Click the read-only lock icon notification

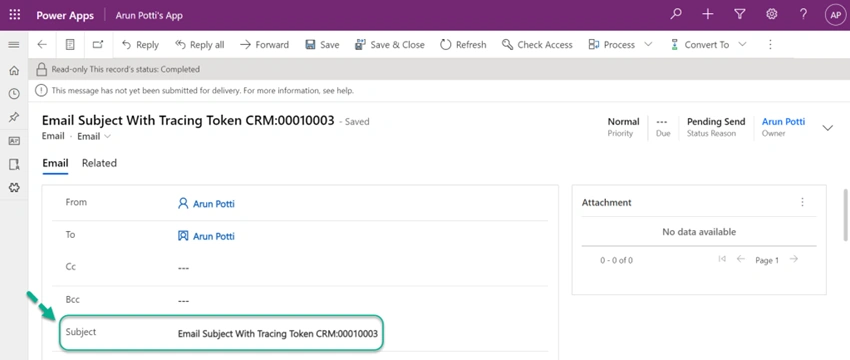[x=41, y=69]
